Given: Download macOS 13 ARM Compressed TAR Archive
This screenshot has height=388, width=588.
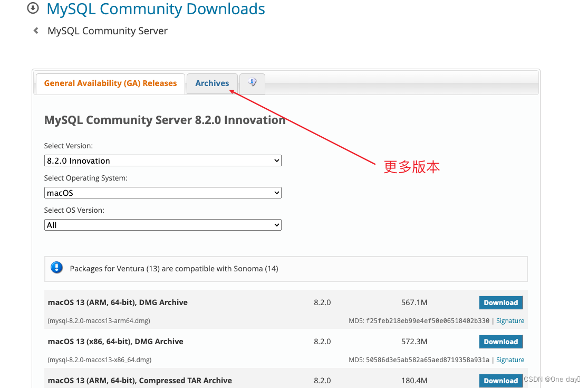Looking at the screenshot, I should coord(500,380).
